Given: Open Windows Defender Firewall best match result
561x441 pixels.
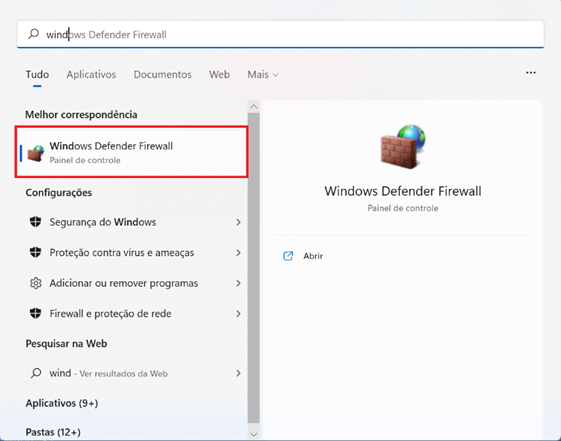Looking at the screenshot, I should coord(131,152).
